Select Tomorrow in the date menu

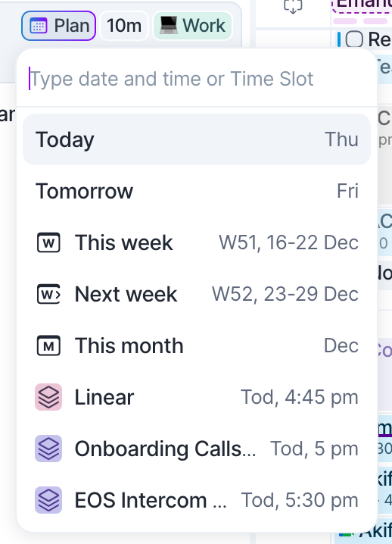point(197,191)
